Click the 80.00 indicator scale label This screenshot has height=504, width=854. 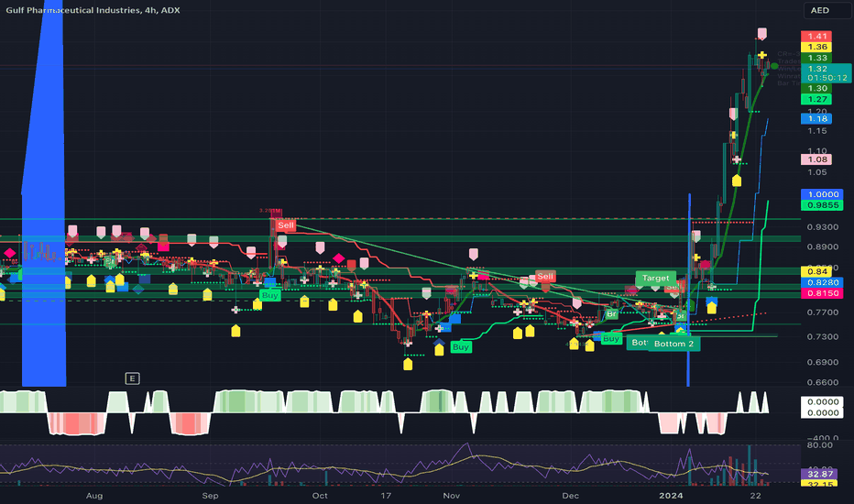[x=819, y=445]
